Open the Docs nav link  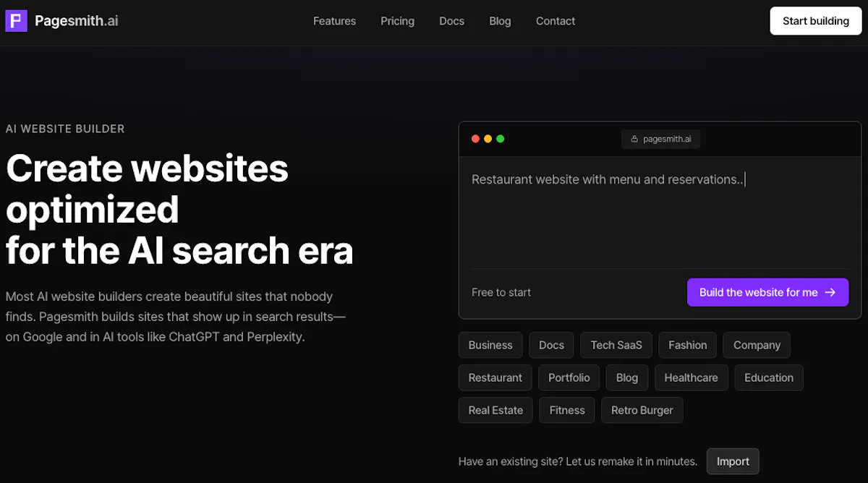coord(451,21)
